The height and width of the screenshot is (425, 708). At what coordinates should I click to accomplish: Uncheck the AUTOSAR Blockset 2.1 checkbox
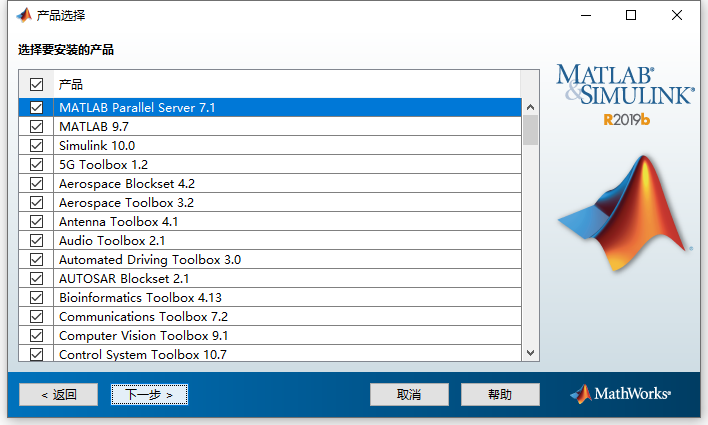(37, 278)
